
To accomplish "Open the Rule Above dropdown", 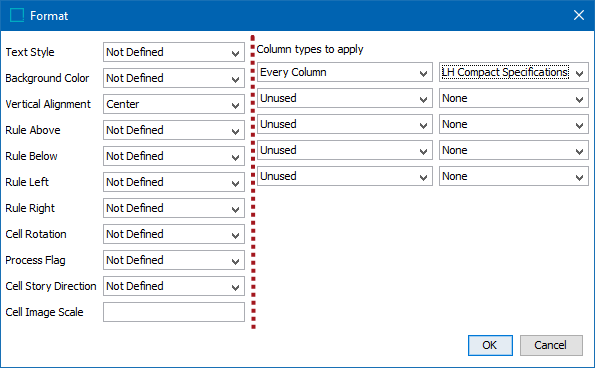I will (174, 130).
